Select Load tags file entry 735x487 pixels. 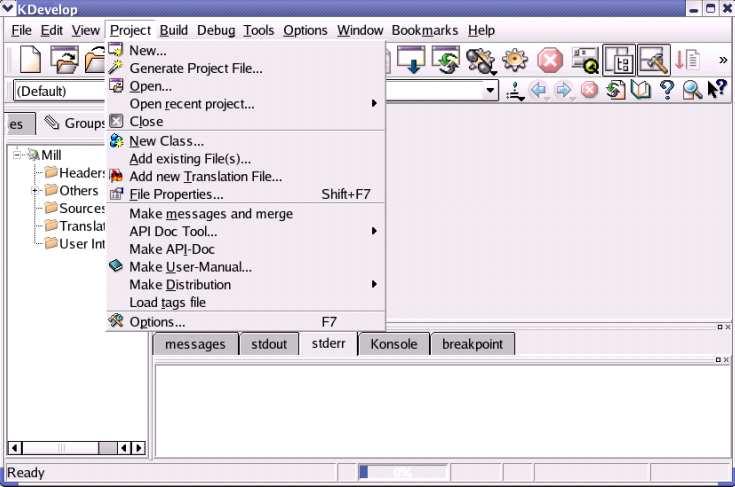(x=246, y=302)
